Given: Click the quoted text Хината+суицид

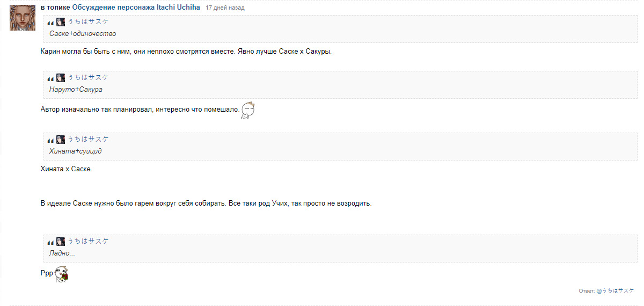Looking at the screenshot, I should pyautogui.click(x=76, y=151).
